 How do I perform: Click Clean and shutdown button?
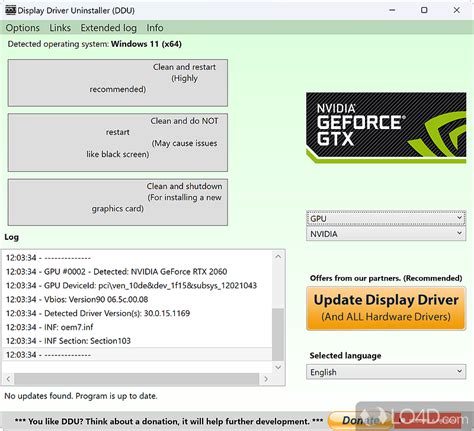118,202
